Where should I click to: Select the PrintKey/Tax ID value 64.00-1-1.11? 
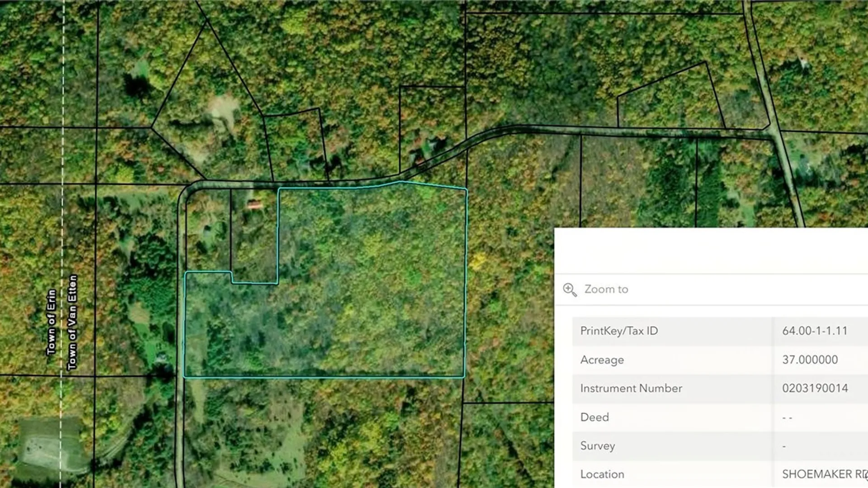tap(815, 331)
